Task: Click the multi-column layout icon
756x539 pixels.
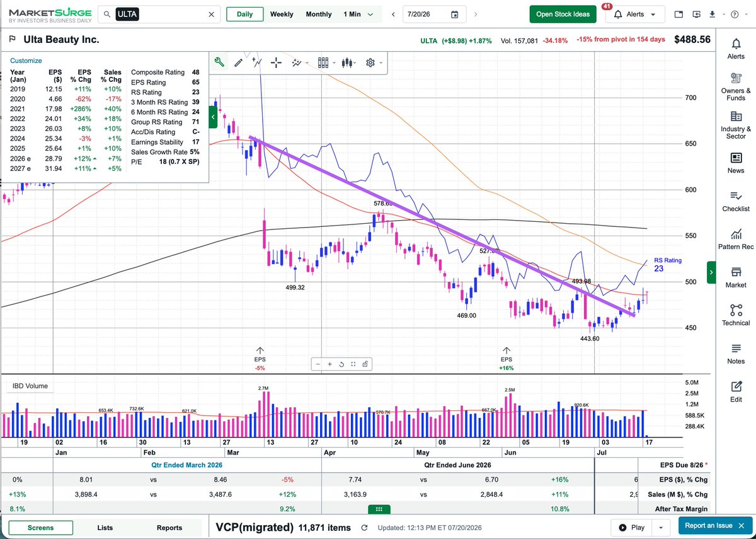Action: coord(323,62)
